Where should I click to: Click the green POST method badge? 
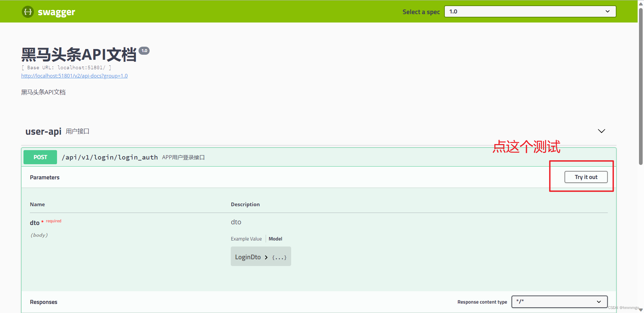(x=40, y=157)
